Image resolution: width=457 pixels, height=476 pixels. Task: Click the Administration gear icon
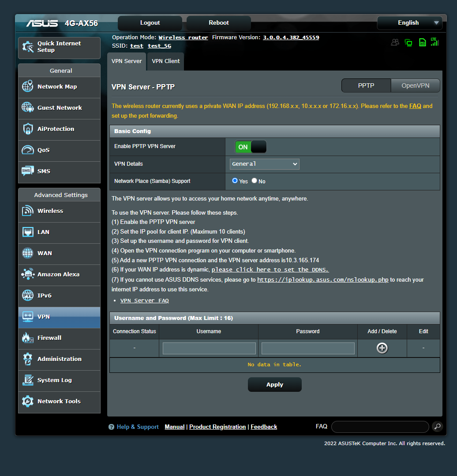28,359
